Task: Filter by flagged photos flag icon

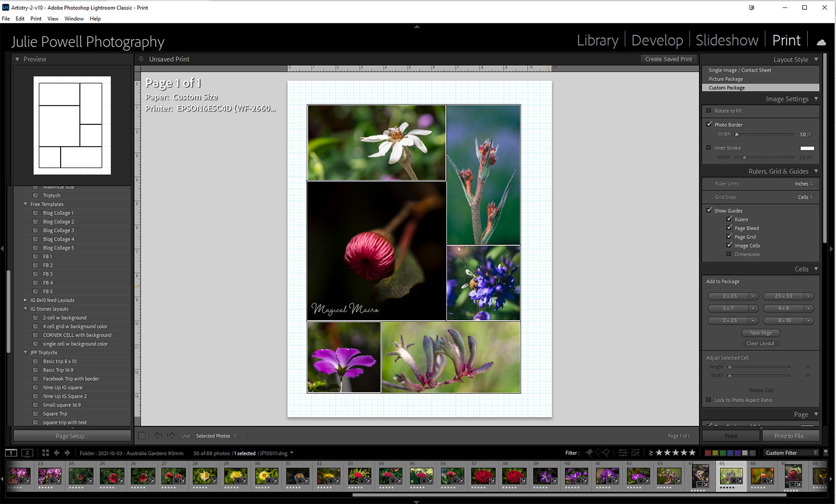Action: pos(589,453)
